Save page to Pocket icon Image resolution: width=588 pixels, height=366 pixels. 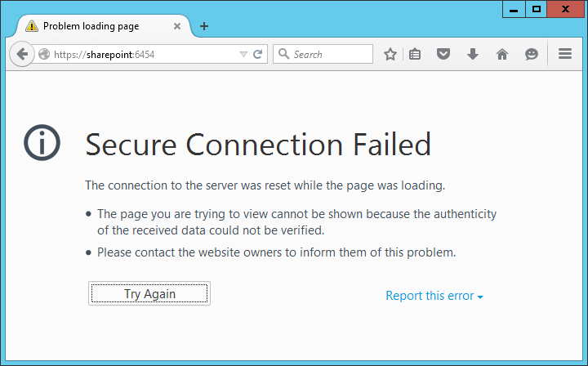click(x=443, y=54)
